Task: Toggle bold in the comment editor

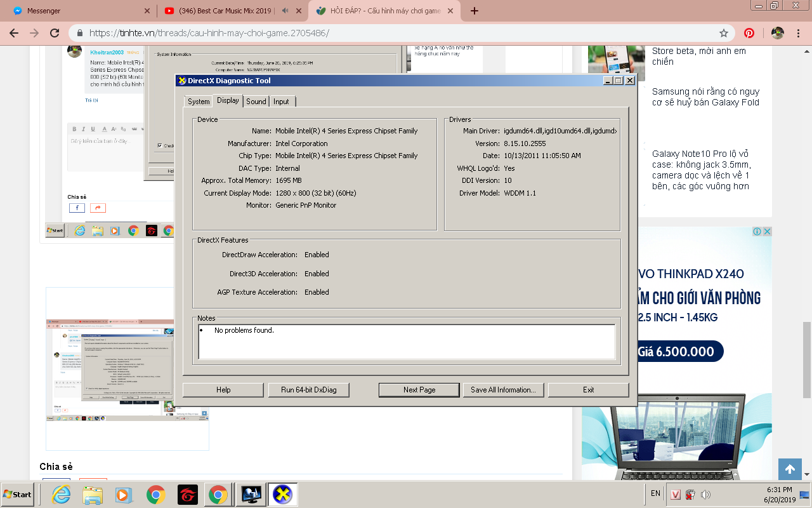Action: 74,129
